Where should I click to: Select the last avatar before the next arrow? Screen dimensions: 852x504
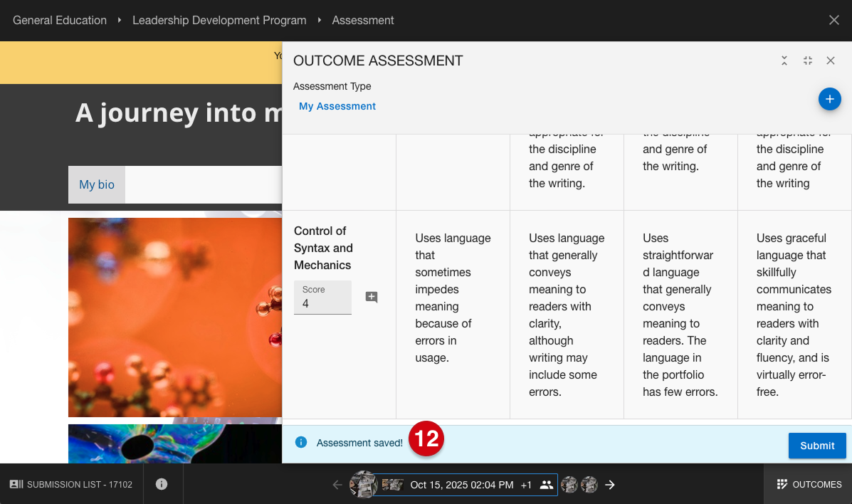pyautogui.click(x=589, y=485)
